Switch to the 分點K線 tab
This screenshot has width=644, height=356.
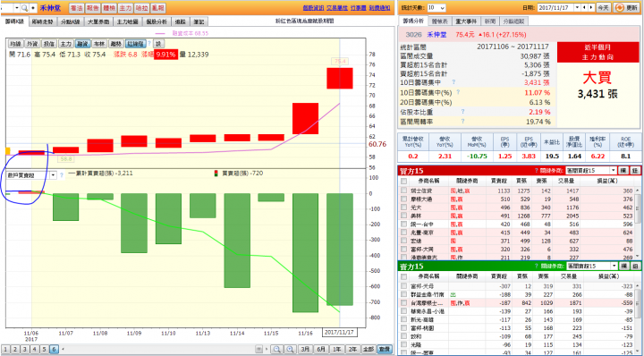pyautogui.click(x=71, y=21)
